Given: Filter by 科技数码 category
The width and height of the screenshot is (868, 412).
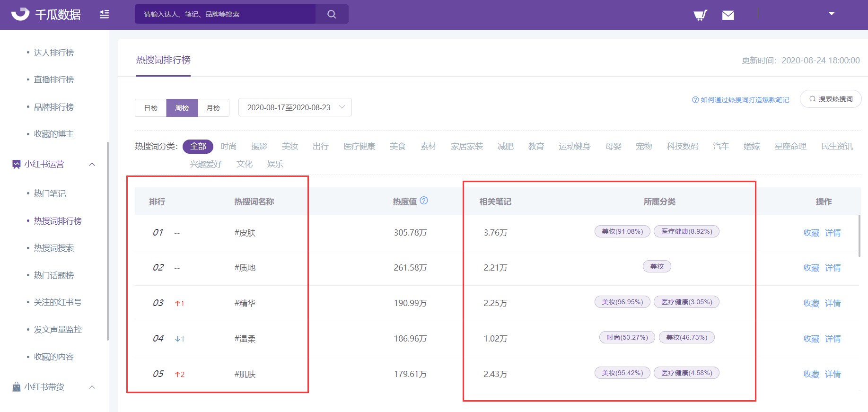Looking at the screenshot, I should (683, 147).
